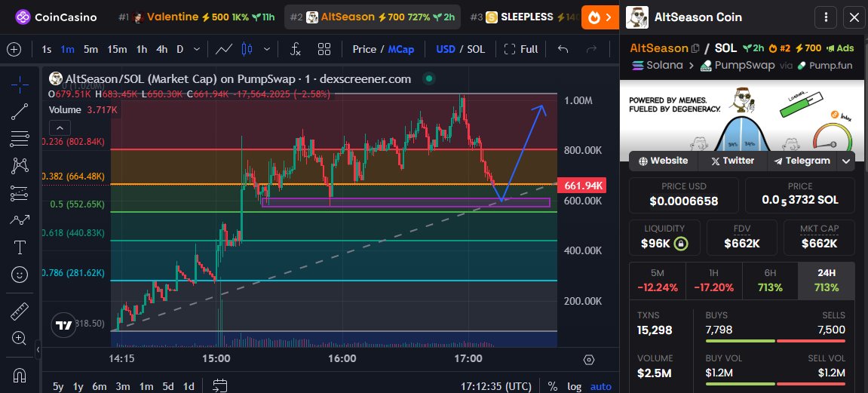Select the candlestick chart type icon
The height and width of the screenshot is (393, 868).
click(247, 49)
